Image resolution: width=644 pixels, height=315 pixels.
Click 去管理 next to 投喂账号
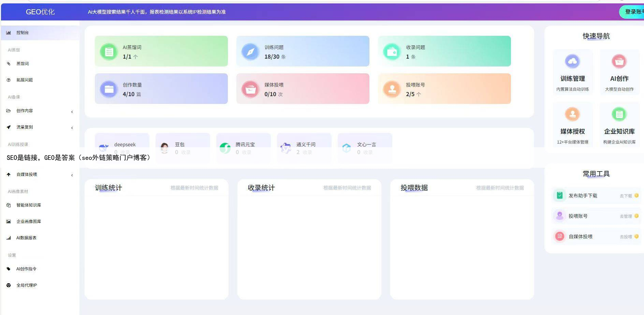pos(625,216)
